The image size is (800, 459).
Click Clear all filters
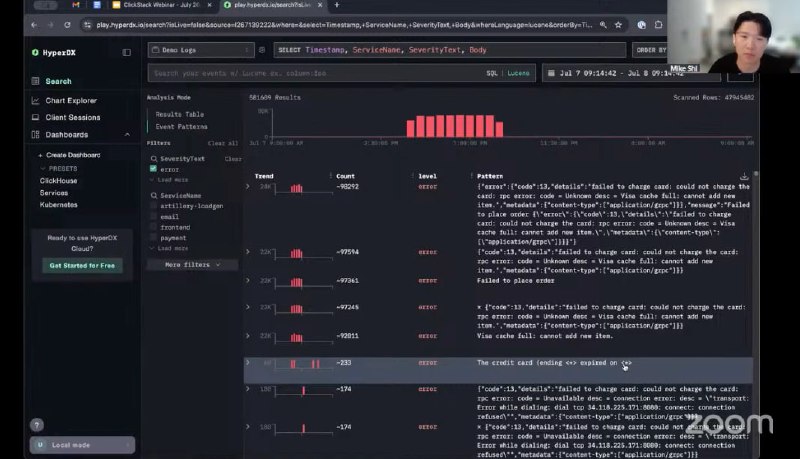[x=222, y=143]
